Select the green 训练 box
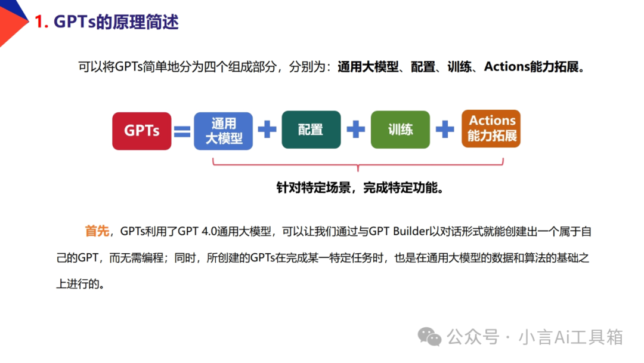644x363 pixels. click(x=401, y=130)
